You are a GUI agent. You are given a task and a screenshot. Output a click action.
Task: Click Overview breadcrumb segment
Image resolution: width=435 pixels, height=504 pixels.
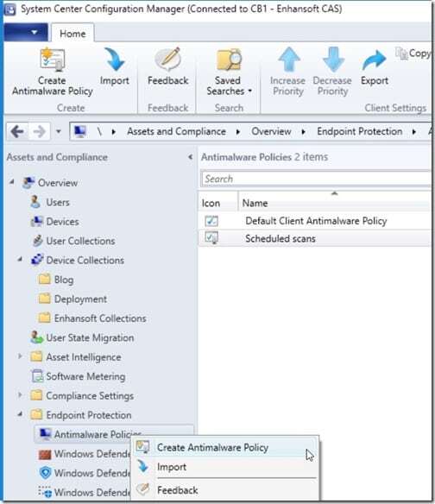[x=271, y=131]
